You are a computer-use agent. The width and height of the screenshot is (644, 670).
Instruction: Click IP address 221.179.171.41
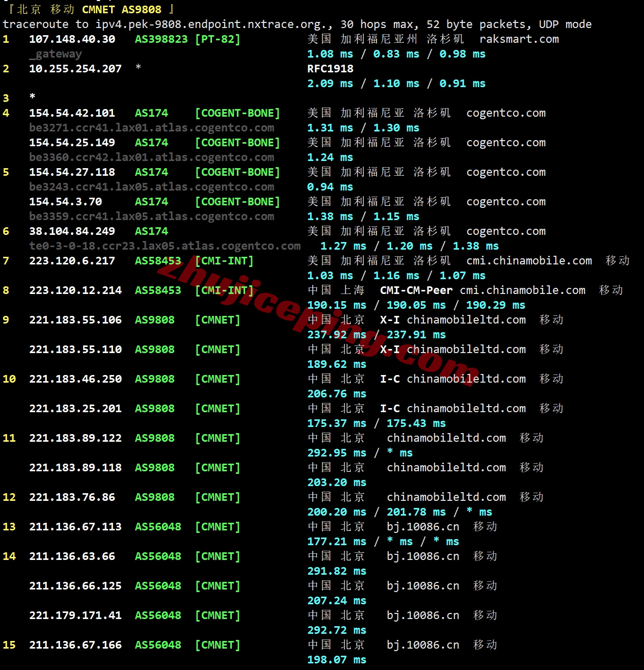[x=75, y=615]
